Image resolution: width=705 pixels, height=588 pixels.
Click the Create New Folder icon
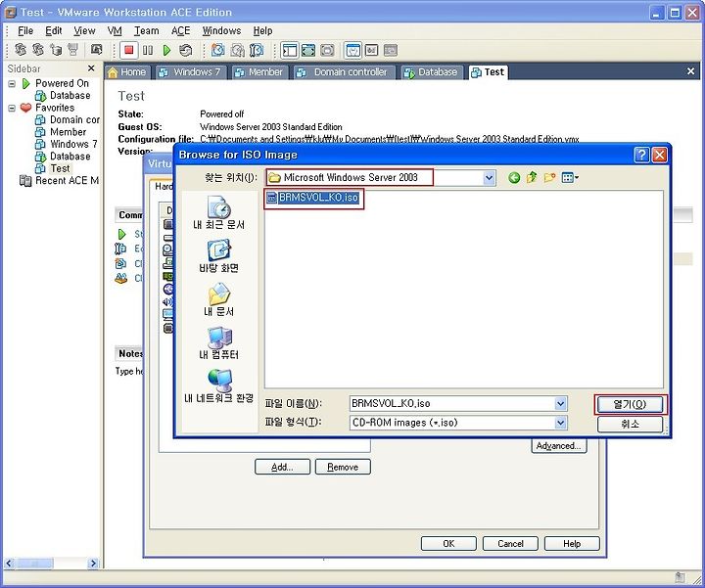tap(549, 178)
